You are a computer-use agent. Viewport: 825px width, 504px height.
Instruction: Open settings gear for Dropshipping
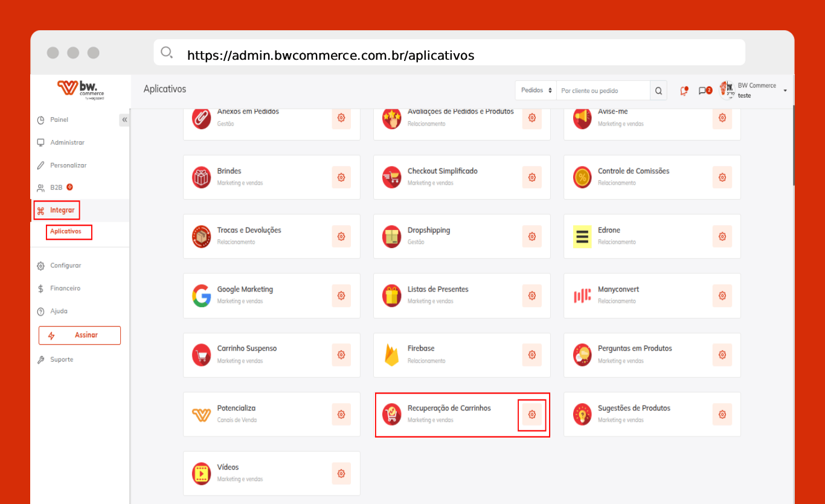(532, 237)
